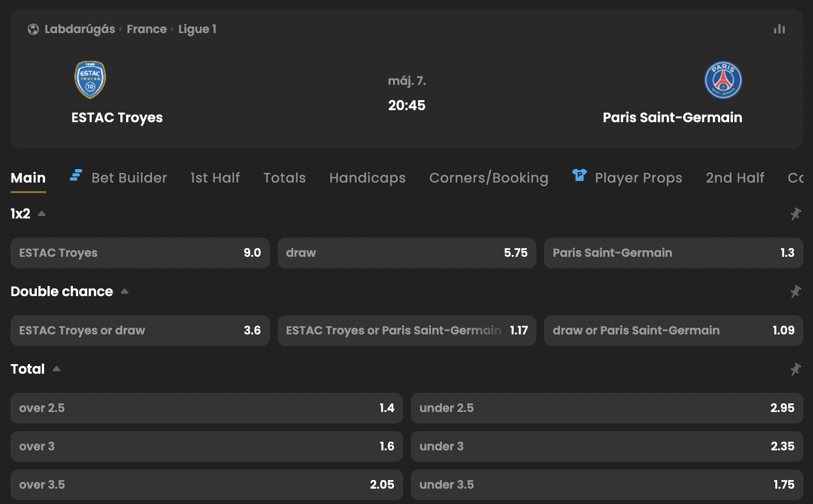Collapse the Total market section
813x504 pixels.
coord(57,369)
